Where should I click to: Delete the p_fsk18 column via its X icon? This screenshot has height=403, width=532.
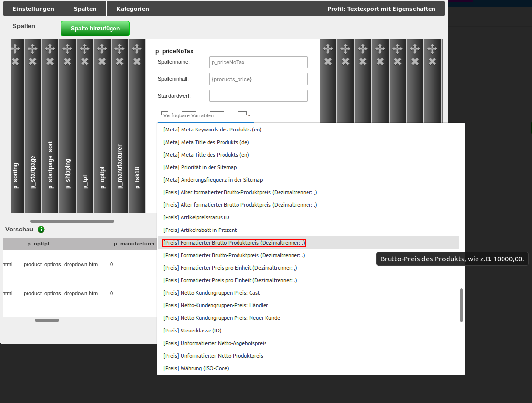tap(137, 61)
